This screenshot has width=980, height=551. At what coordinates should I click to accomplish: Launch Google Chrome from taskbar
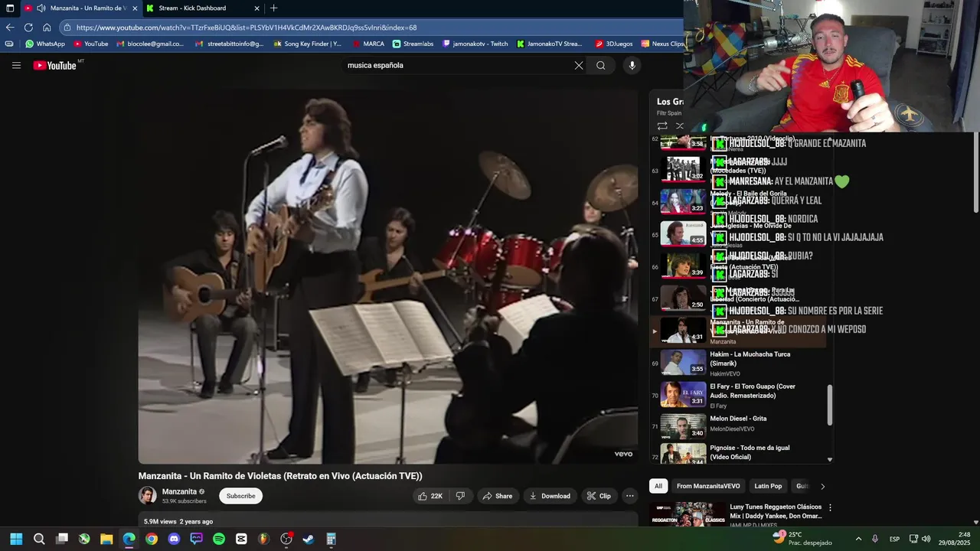pyautogui.click(x=152, y=539)
